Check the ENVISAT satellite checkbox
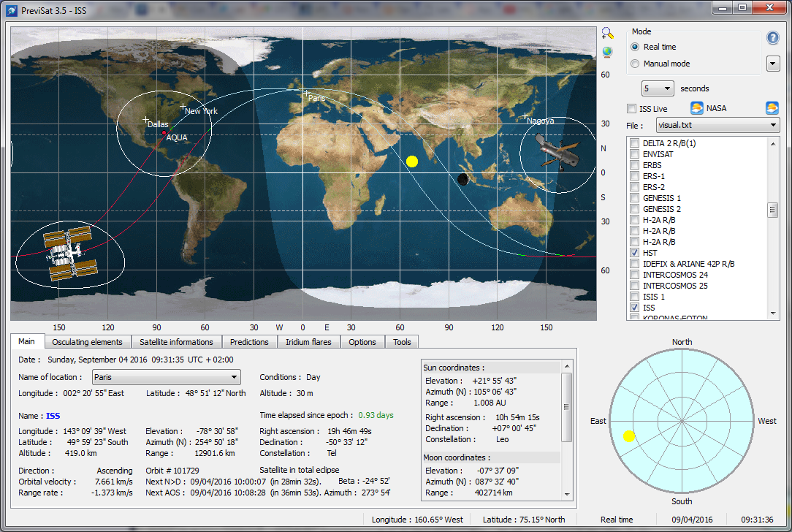Screen dimensions: 792x532 click(635, 154)
